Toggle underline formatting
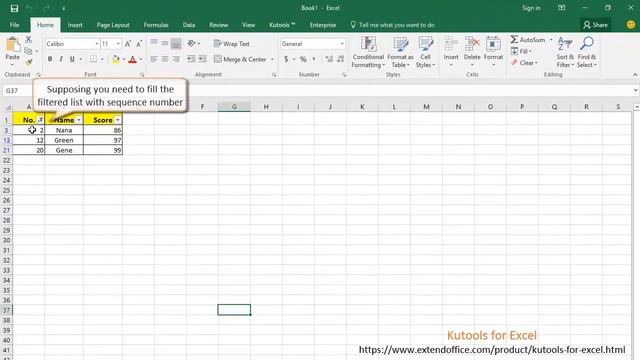 pos(72,59)
